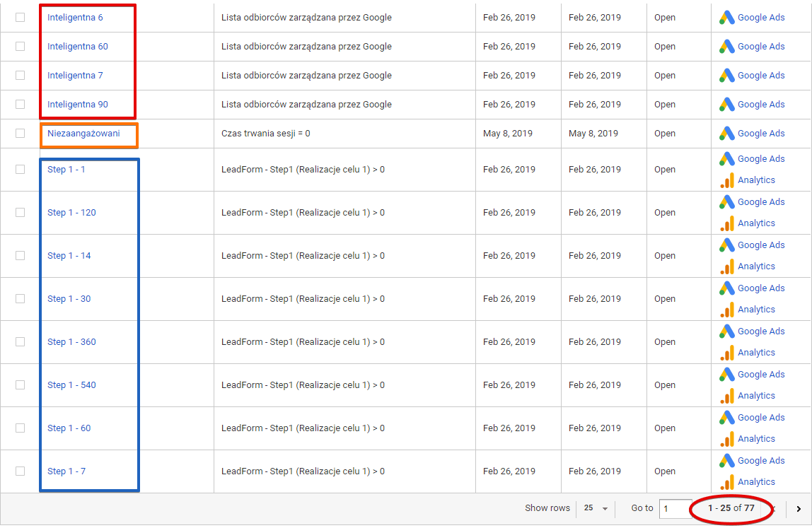Click Google Ads link in Inteligentna 7 row
This screenshot has width=812, height=528.
(761, 76)
